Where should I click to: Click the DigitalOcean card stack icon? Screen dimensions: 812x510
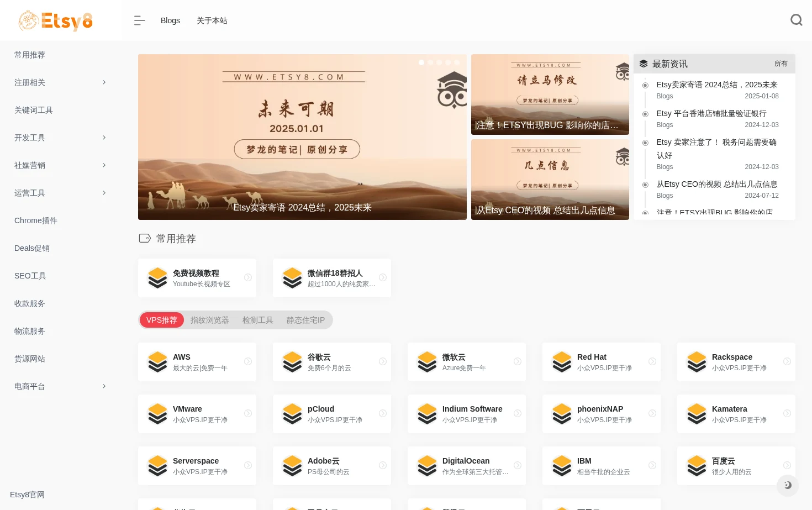(x=427, y=466)
